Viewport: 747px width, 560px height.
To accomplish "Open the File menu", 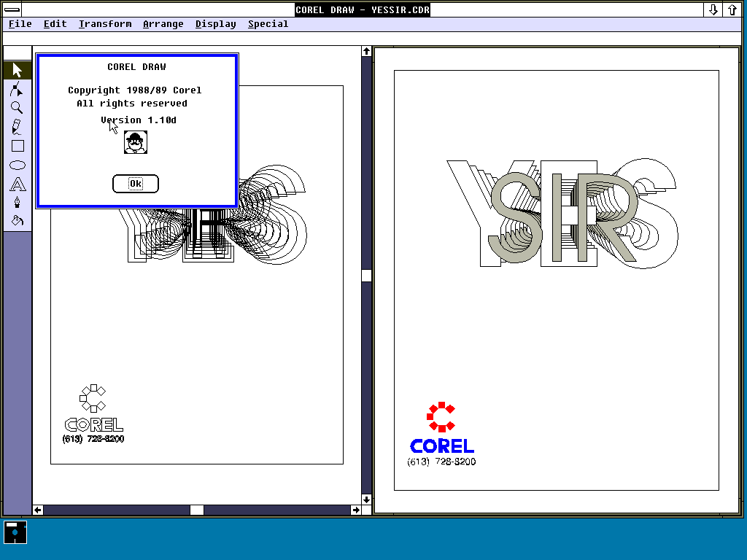I will click(20, 24).
